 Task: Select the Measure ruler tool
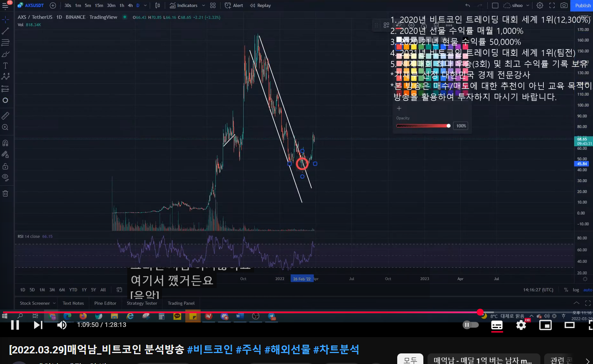pos(5,116)
